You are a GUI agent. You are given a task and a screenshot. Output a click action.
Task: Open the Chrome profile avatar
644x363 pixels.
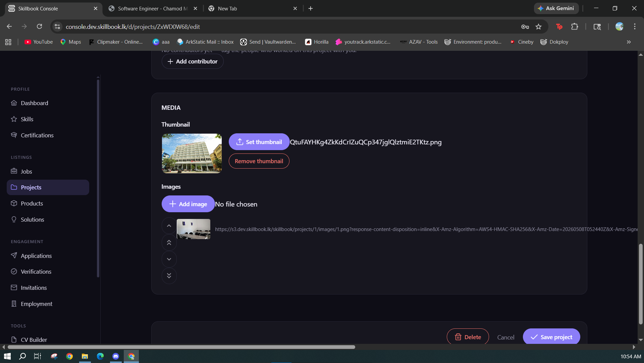[620, 27]
